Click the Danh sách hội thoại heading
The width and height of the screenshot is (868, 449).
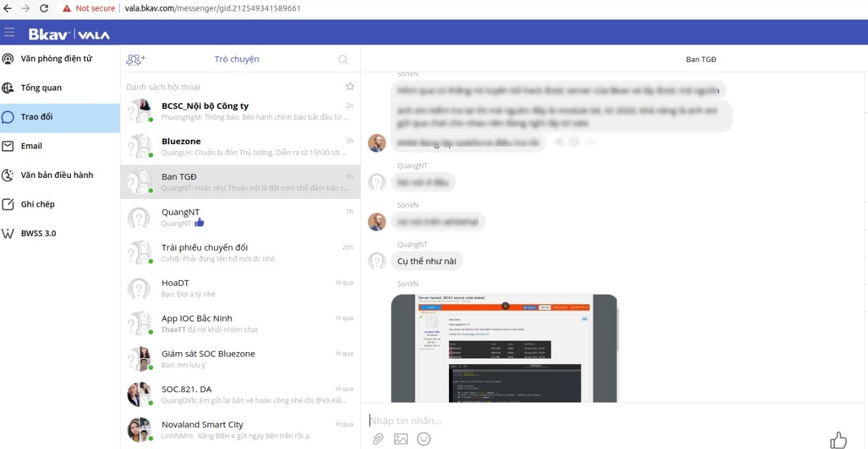[x=163, y=87]
